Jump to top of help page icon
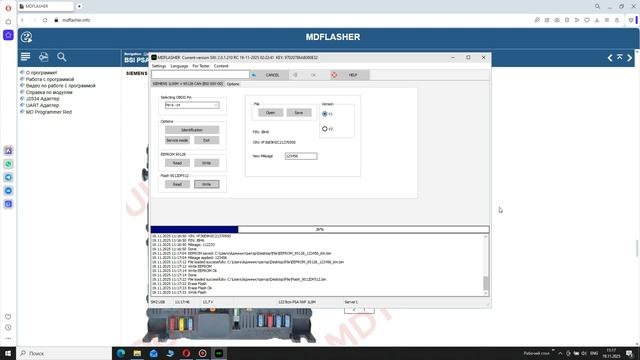640x360 pixels. tap(620, 58)
